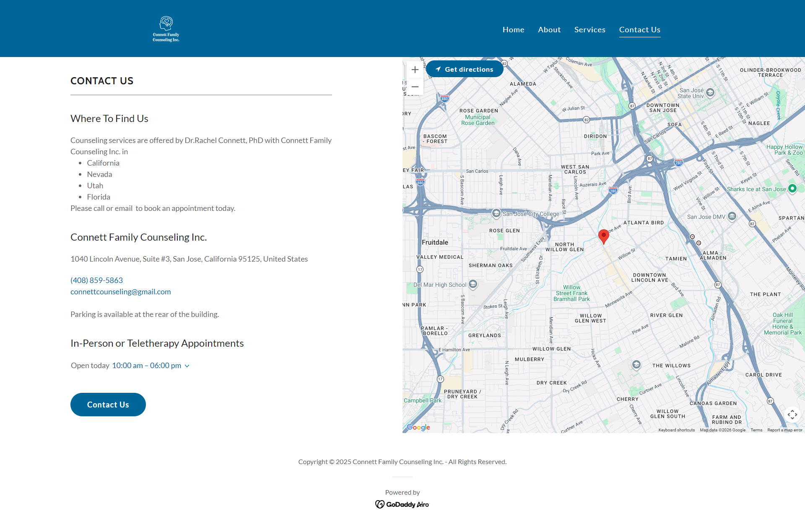Select the Contact Us navigation tab
Image resolution: width=805 pixels, height=532 pixels.
[x=640, y=30]
